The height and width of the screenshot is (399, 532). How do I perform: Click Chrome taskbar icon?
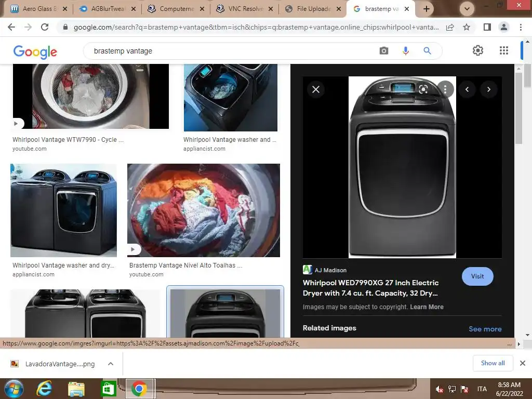pos(139,389)
